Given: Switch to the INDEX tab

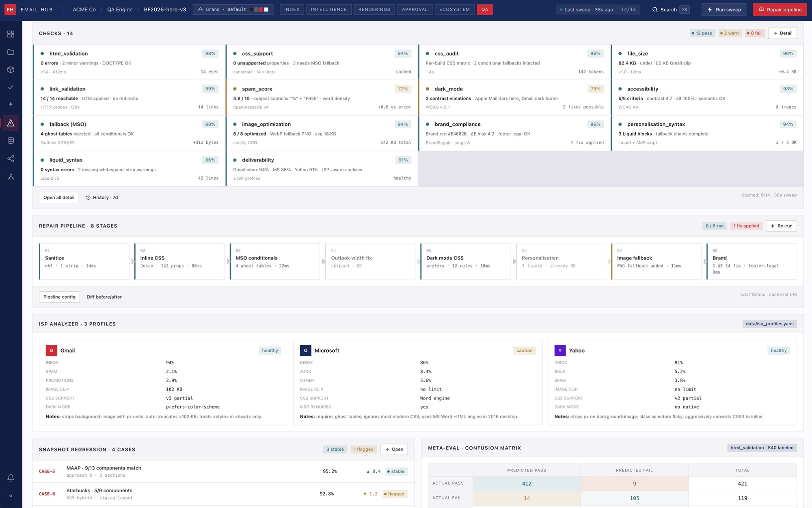Looking at the screenshot, I should pyautogui.click(x=292, y=9).
